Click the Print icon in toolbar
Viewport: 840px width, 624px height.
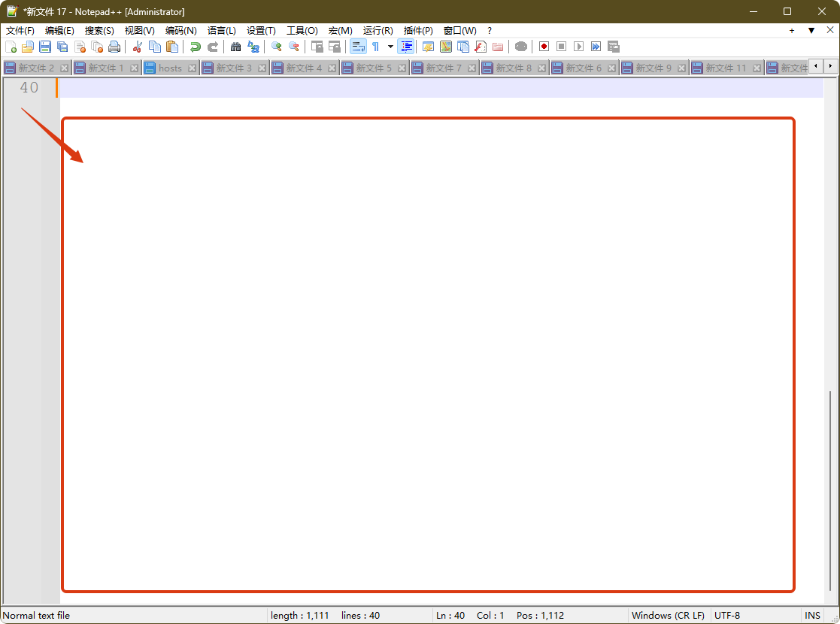point(114,47)
